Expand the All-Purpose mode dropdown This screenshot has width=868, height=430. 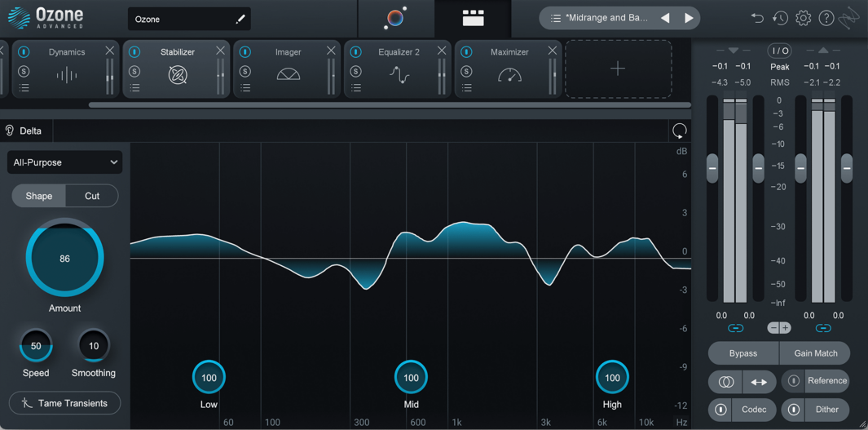65,162
